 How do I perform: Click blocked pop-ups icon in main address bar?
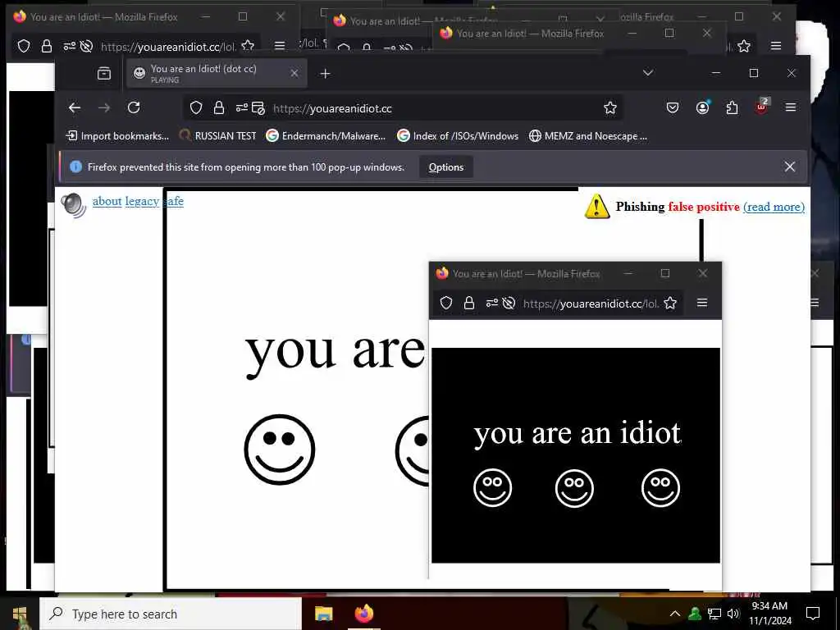click(x=258, y=108)
